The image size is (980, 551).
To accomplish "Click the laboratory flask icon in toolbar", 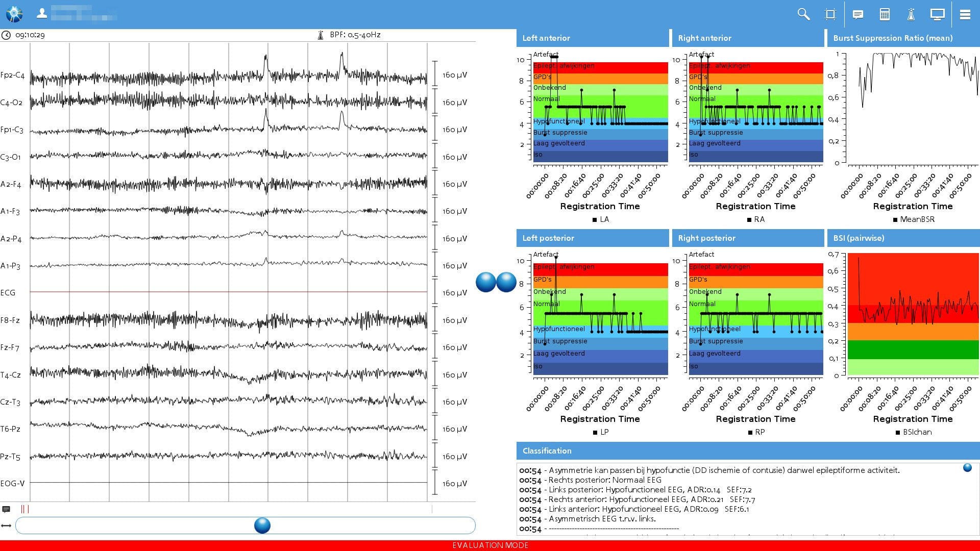I will [911, 14].
